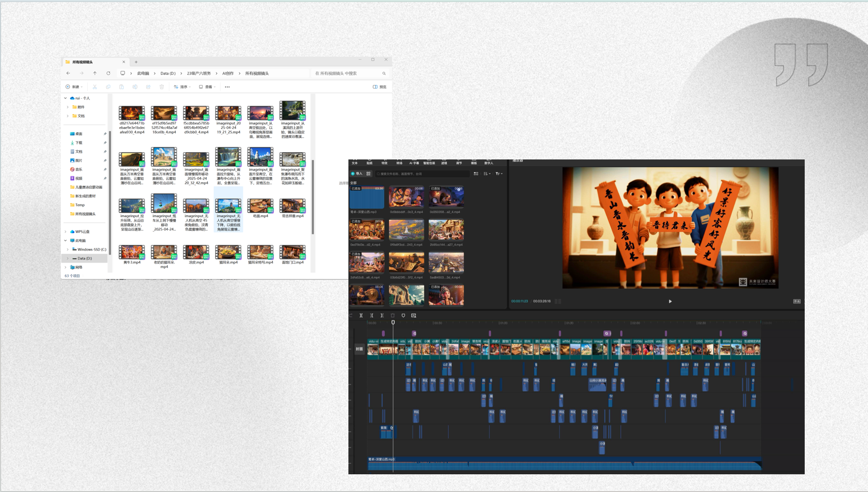This screenshot has height=492, width=868.
Task: Focus the media panel search field
Action: click(423, 174)
